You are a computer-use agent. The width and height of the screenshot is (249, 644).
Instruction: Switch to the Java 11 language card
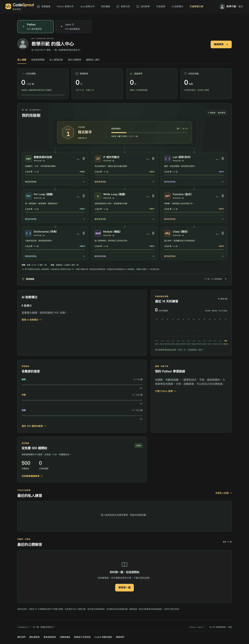[74, 26]
